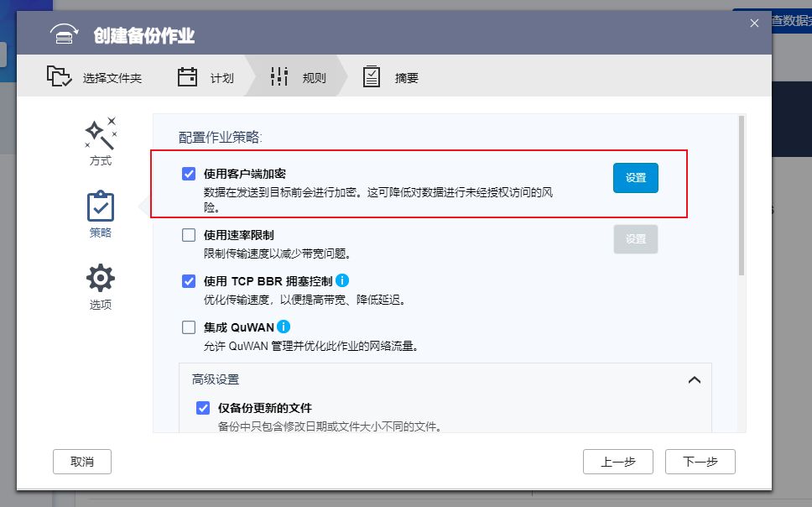Click the QuWAN info icon
This screenshot has width=812, height=507.
tap(283, 327)
